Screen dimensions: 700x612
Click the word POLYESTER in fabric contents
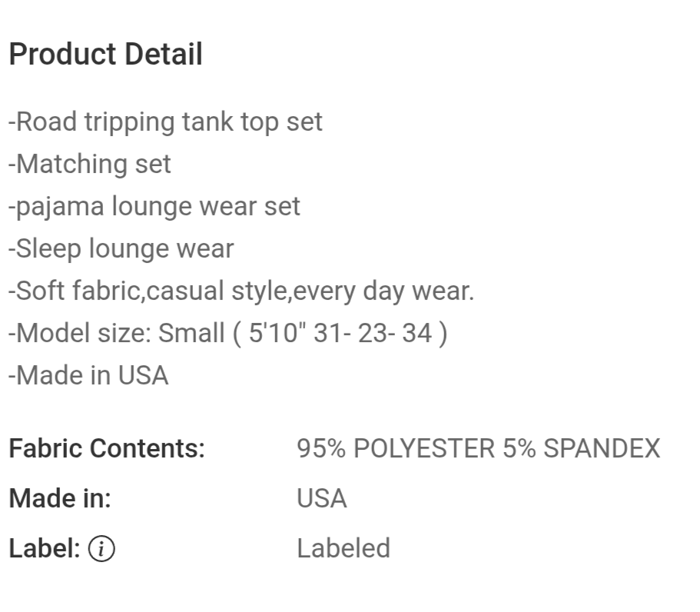[x=424, y=448]
